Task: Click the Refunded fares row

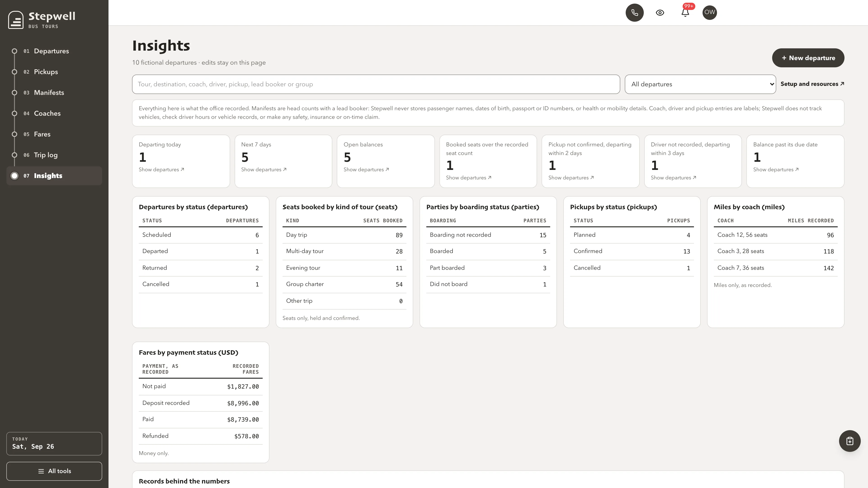Action: (x=200, y=436)
